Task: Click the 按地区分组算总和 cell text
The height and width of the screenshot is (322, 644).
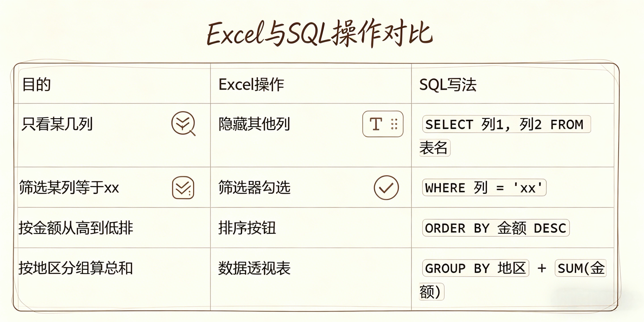Action: coord(76,268)
